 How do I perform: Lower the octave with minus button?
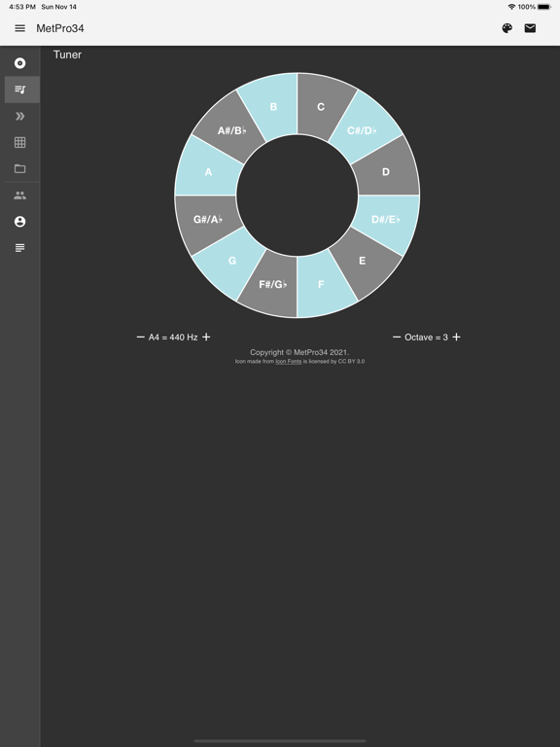point(397,337)
